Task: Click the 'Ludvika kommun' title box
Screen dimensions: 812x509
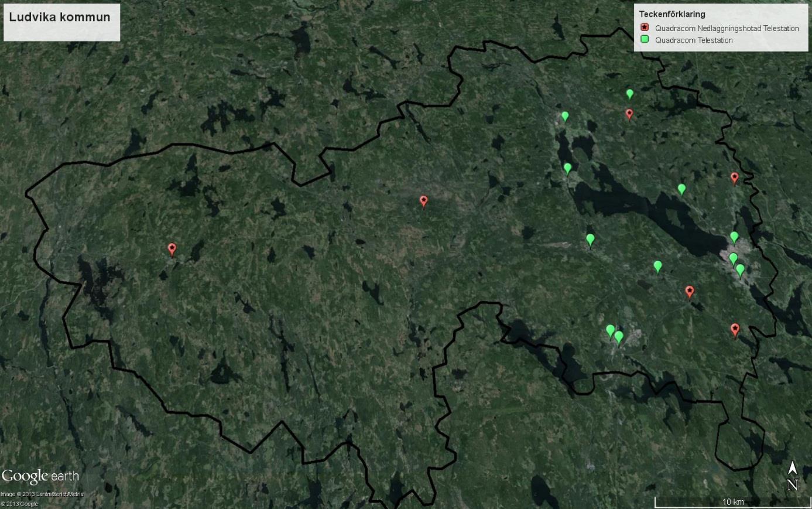Action: point(62,22)
